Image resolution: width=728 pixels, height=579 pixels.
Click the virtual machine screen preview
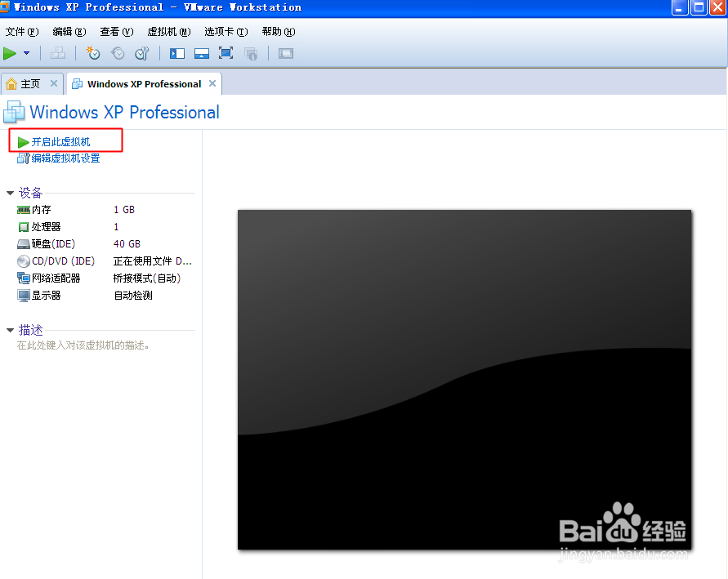tap(464, 380)
